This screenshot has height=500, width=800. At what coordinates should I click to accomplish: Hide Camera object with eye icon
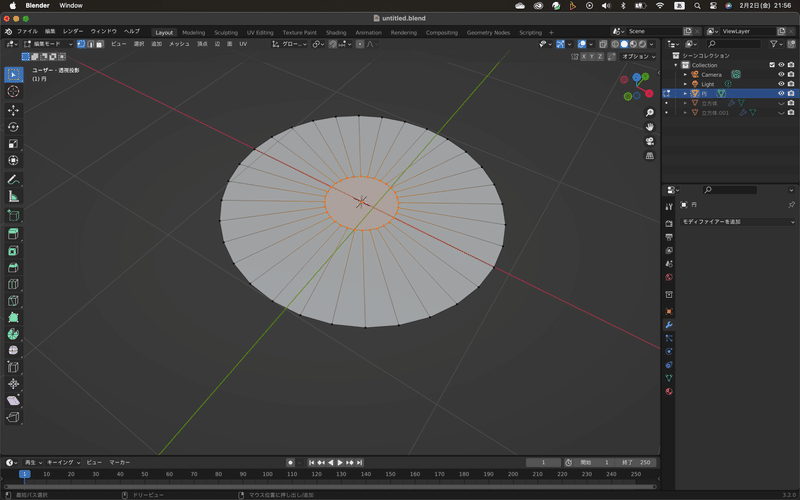point(781,74)
